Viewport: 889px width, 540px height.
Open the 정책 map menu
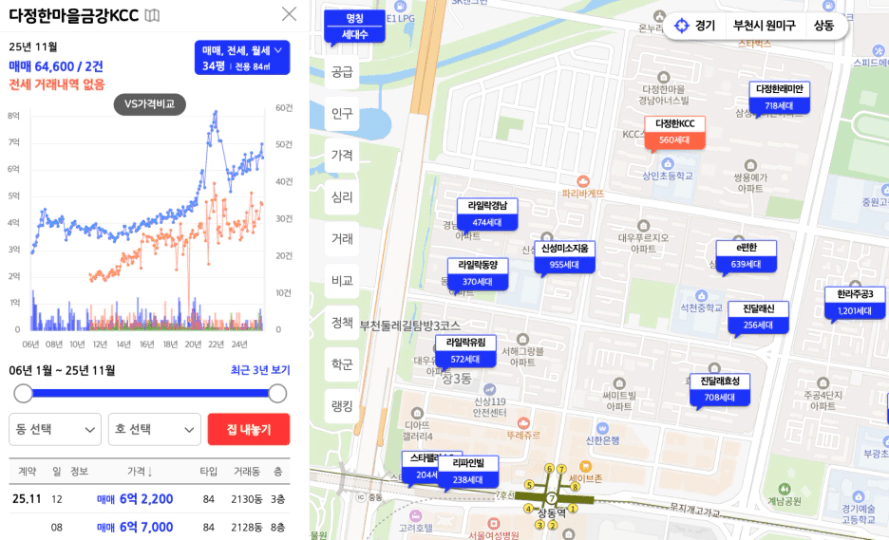tap(342, 323)
